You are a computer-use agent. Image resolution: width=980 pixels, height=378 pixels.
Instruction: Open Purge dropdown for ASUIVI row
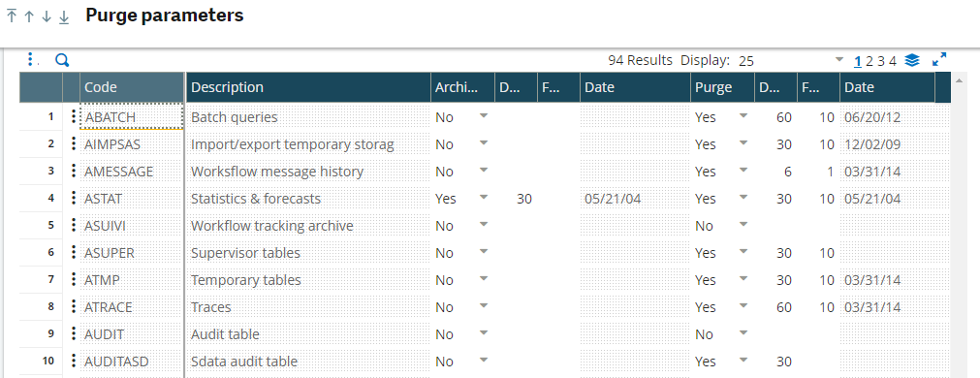[x=743, y=225]
